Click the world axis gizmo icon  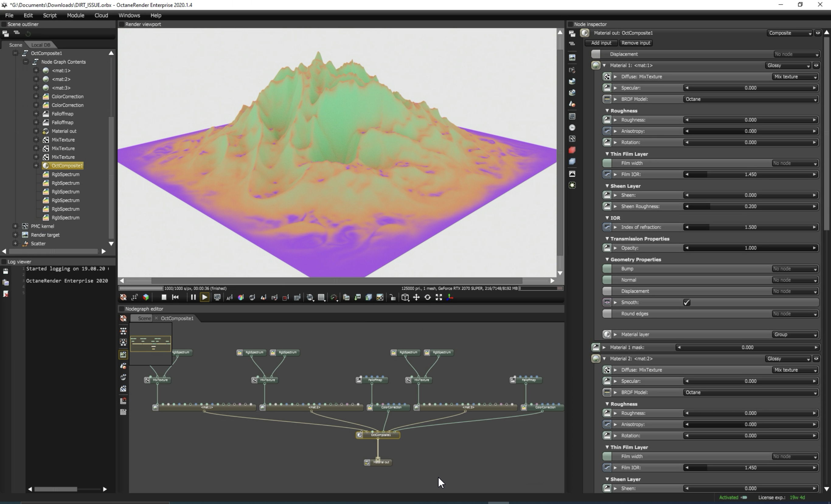[450, 297]
